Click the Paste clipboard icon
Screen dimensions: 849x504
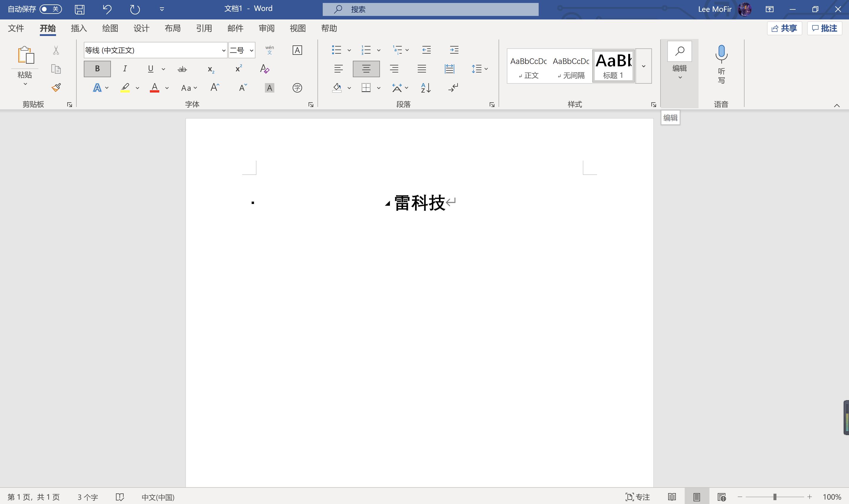(x=26, y=55)
